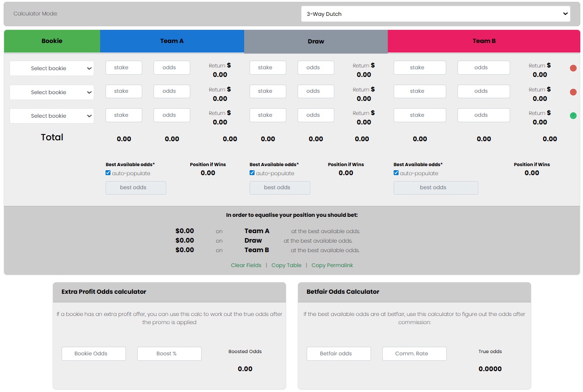Click the Bookie Odds field in Extra Profit calculator
The height and width of the screenshot is (392, 583).
(x=93, y=354)
